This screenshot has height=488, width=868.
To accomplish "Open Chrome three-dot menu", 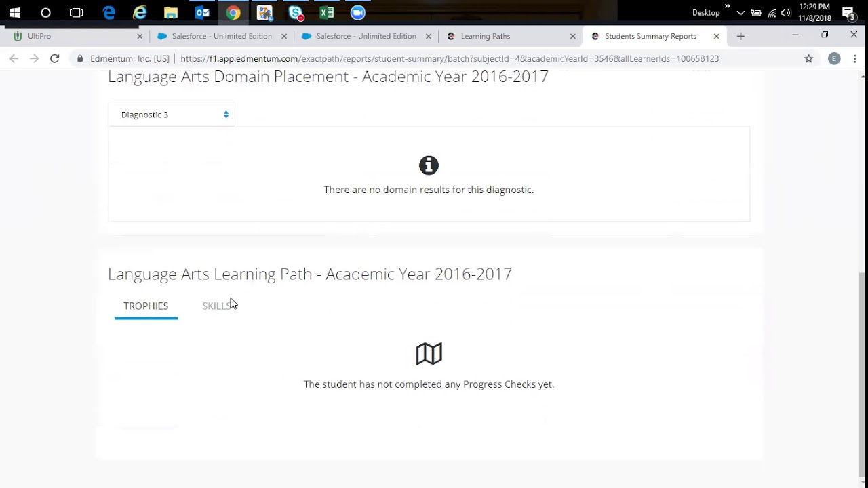I will [855, 58].
